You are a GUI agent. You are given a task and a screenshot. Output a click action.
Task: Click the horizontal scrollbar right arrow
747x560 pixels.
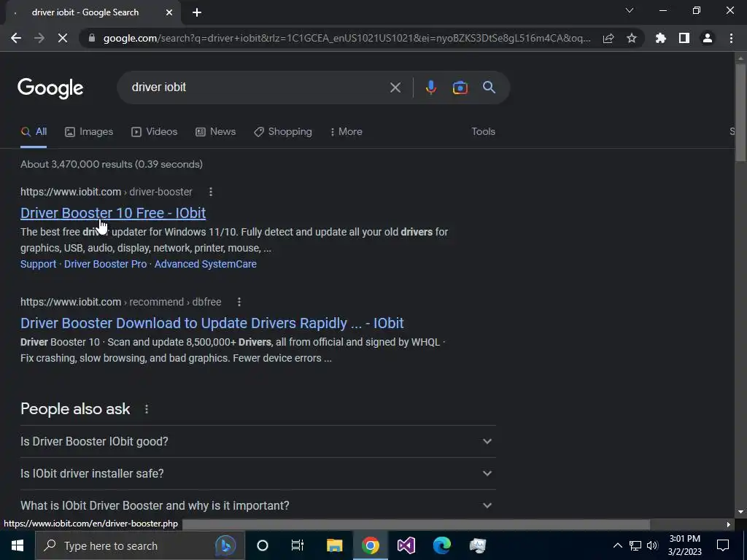[x=729, y=524]
